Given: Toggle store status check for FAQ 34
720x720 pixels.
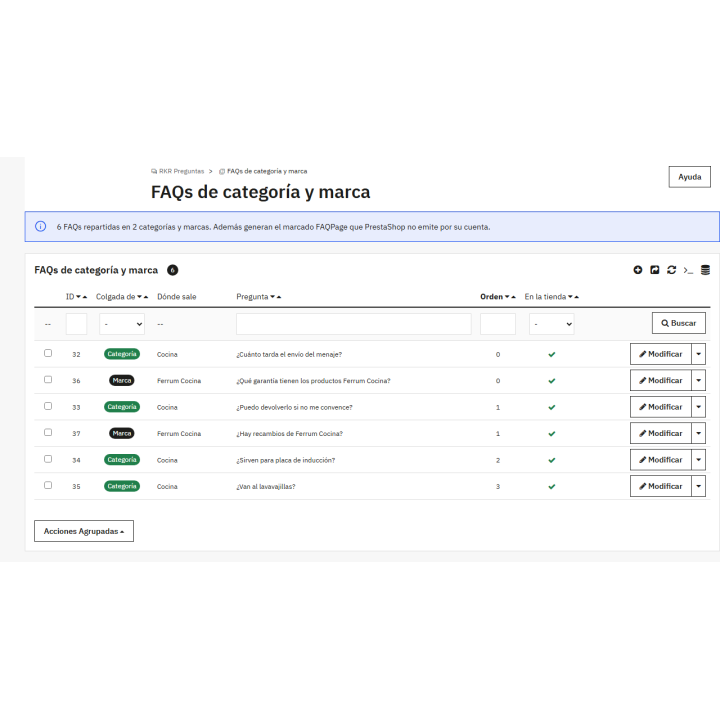Looking at the screenshot, I should pos(551,460).
